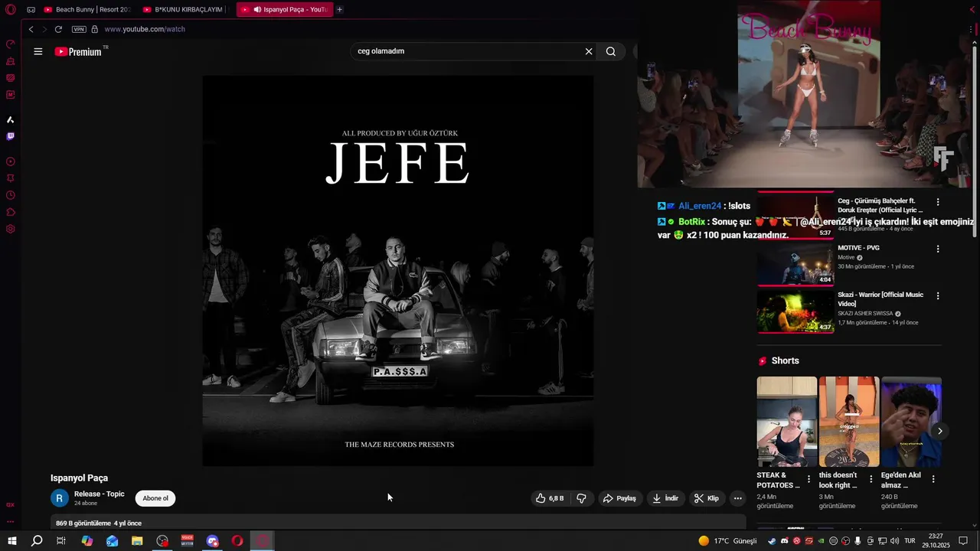Viewport: 980px width, 551px height.
Task: Open the Player icon in Opera sidebar
Action: [x=11, y=161]
